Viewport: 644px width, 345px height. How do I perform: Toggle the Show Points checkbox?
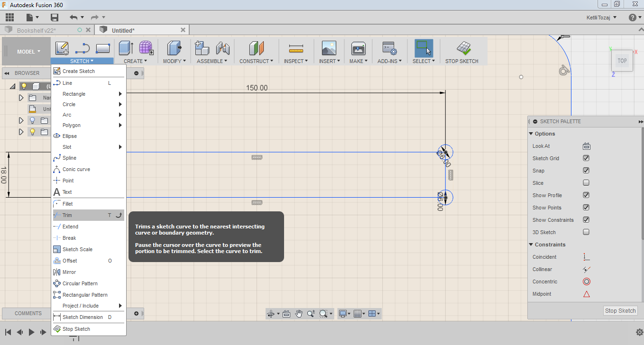pyautogui.click(x=586, y=208)
